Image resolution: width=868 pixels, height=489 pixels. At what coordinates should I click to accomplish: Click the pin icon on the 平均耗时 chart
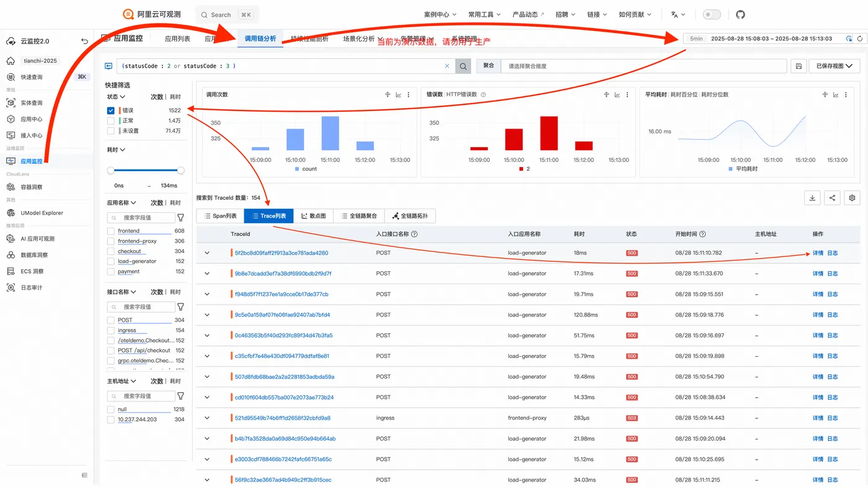point(825,95)
